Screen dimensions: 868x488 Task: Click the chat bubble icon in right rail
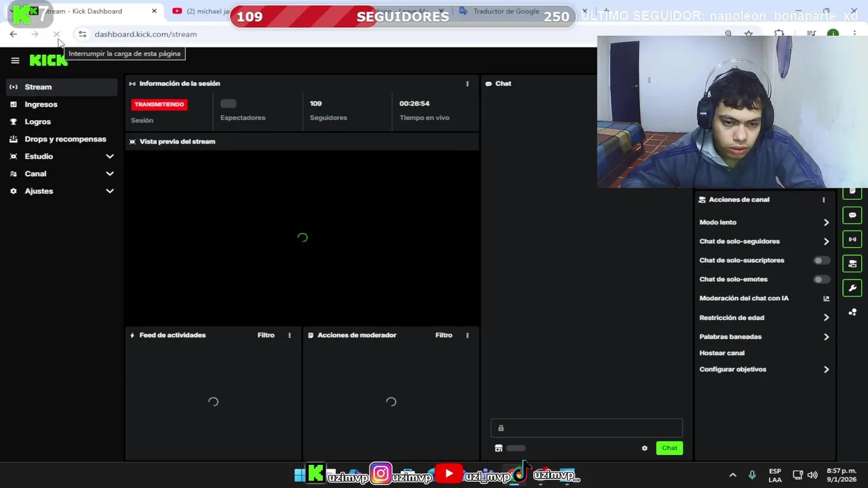coord(852,216)
